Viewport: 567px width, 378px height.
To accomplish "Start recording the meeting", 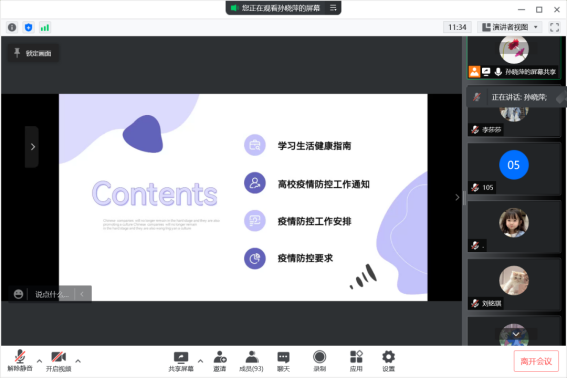I will (319, 361).
